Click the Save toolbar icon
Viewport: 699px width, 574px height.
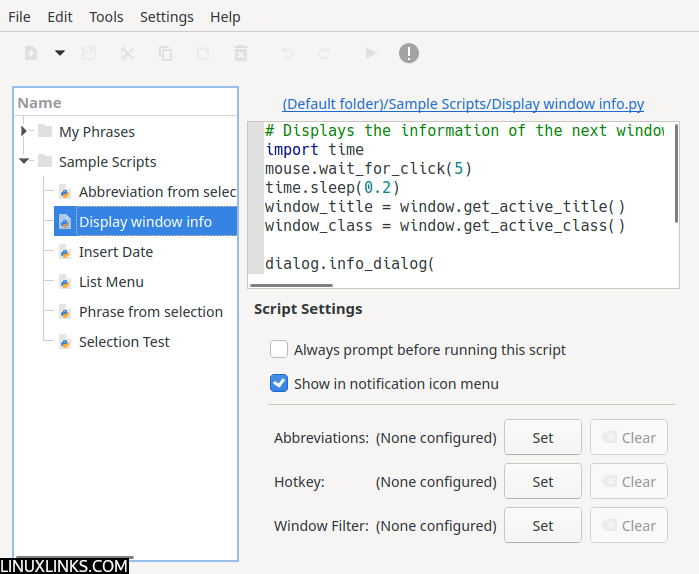[89, 53]
